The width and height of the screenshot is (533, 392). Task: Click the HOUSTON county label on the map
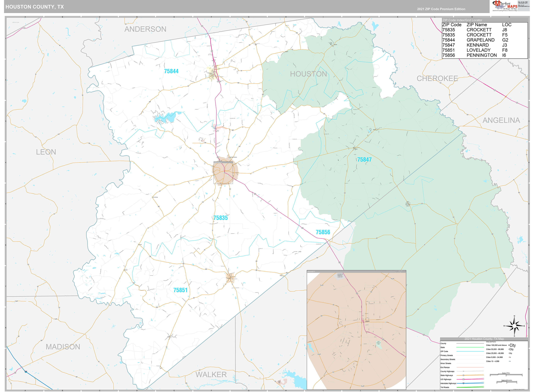coord(308,74)
